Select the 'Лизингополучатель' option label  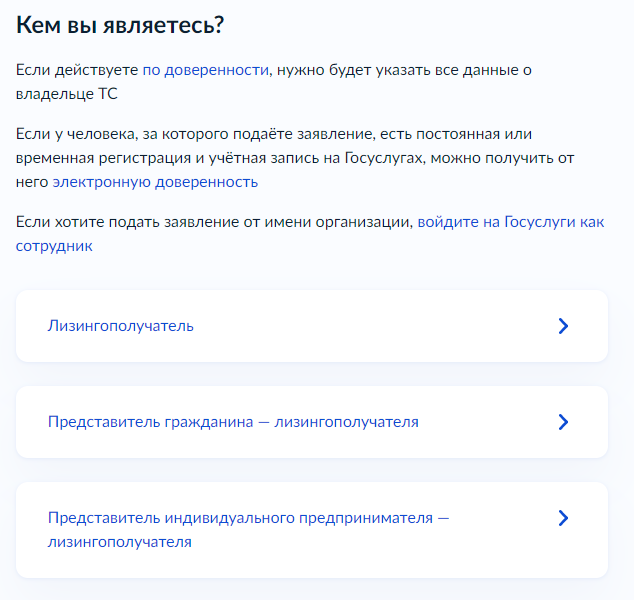(x=121, y=326)
